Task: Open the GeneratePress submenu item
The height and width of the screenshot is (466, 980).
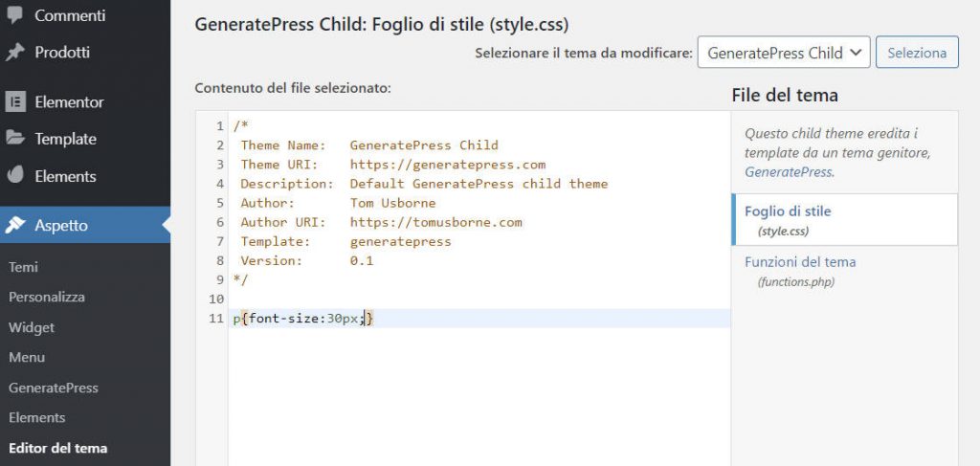Action: (54, 388)
